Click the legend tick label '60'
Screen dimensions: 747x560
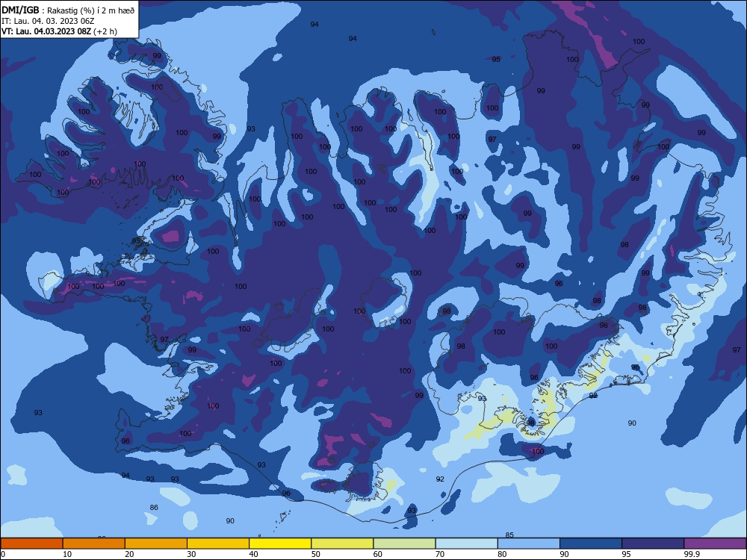click(378, 554)
